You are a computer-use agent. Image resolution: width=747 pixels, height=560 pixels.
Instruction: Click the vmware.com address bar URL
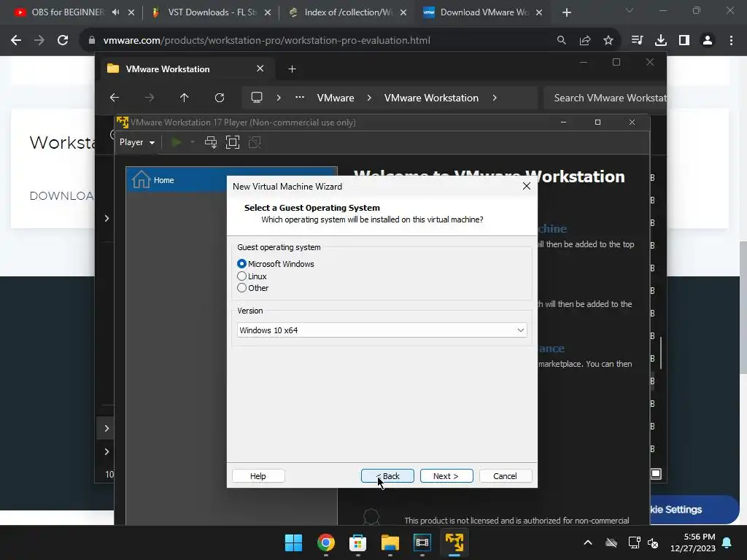(267, 41)
